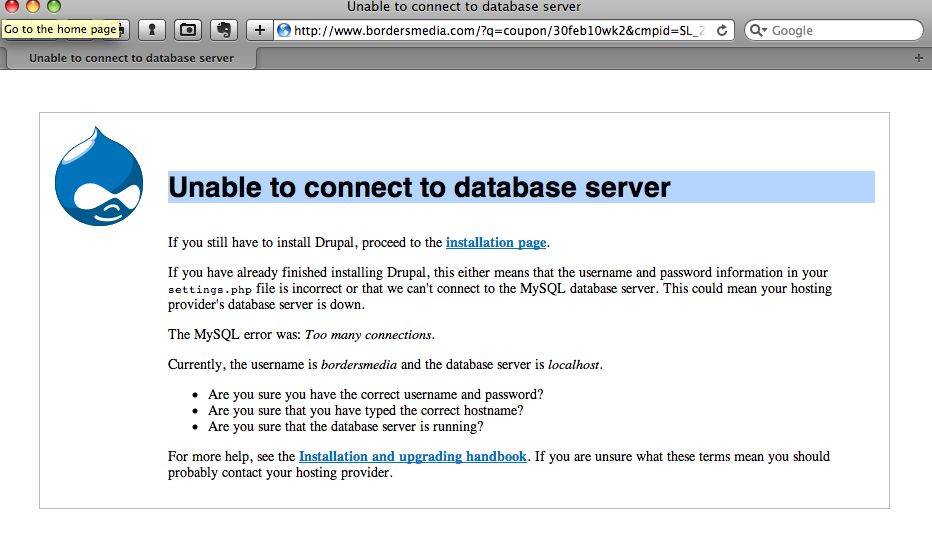Viewport: 932px width, 535px height.
Task: Click 'Are you sure that you have typed the correct hostname?'
Action: point(366,411)
